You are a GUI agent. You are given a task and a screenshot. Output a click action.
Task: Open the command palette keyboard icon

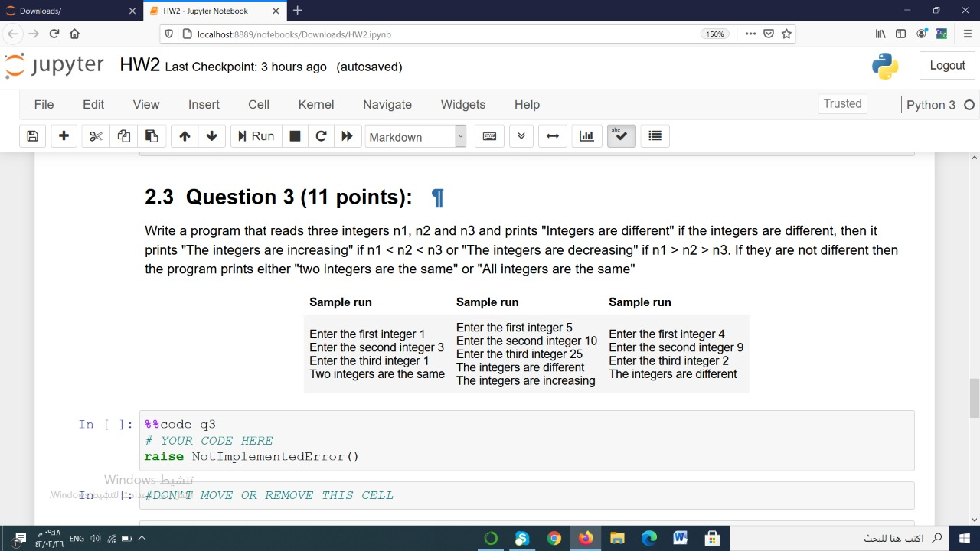click(x=489, y=135)
